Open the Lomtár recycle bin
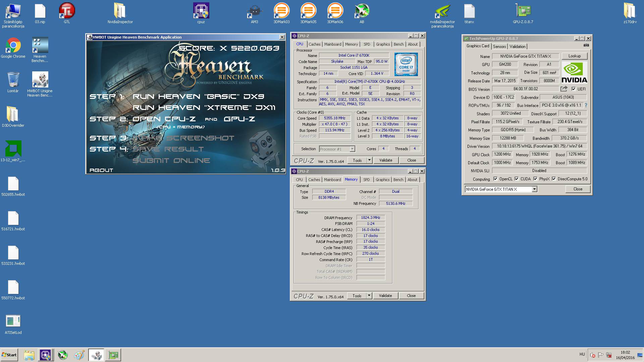The width and height of the screenshot is (644, 362). pos(13,82)
